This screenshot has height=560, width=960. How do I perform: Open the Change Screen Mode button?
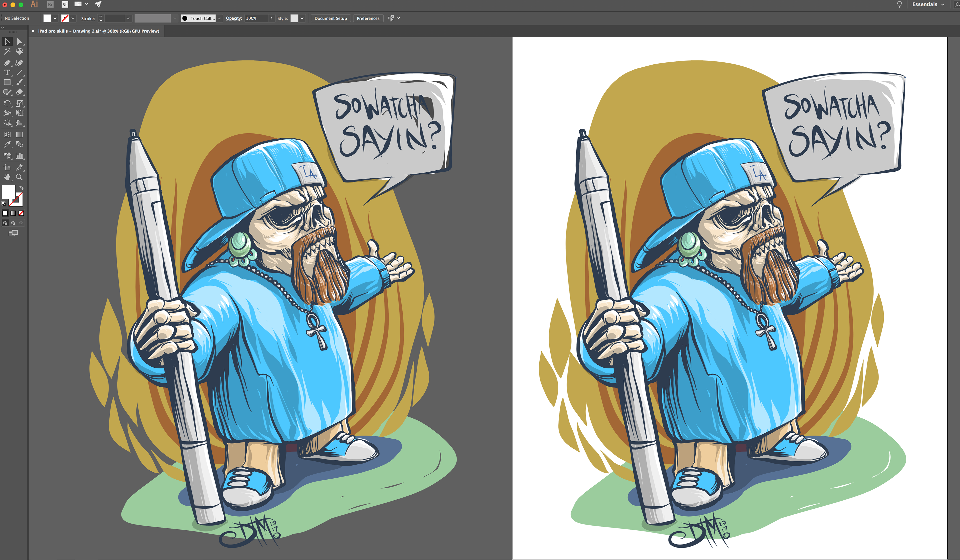13,233
